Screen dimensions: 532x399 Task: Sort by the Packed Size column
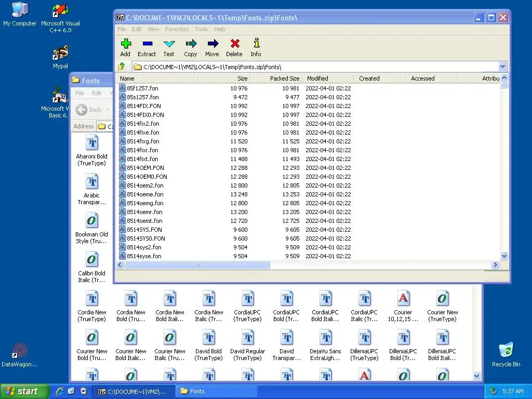point(276,78)
